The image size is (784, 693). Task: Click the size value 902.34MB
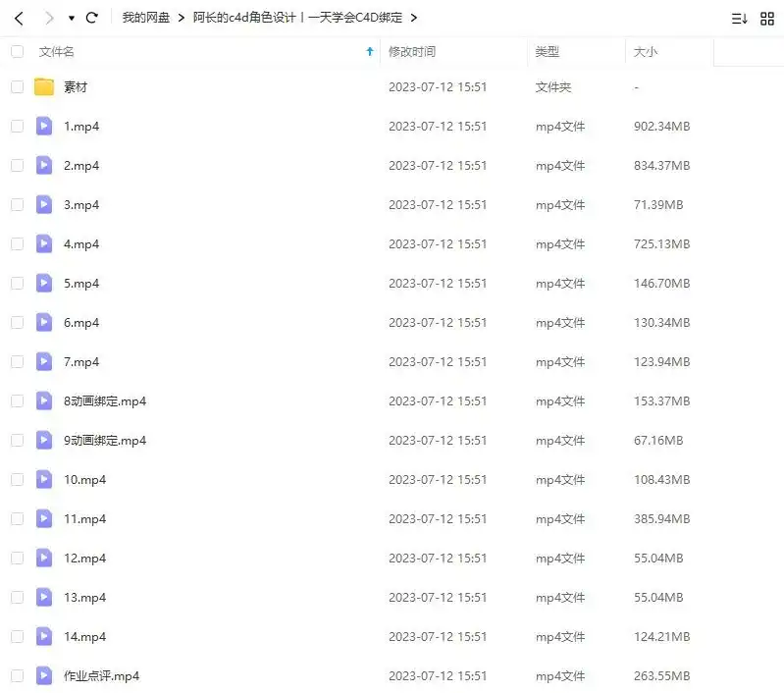click(x=662, y=127)
